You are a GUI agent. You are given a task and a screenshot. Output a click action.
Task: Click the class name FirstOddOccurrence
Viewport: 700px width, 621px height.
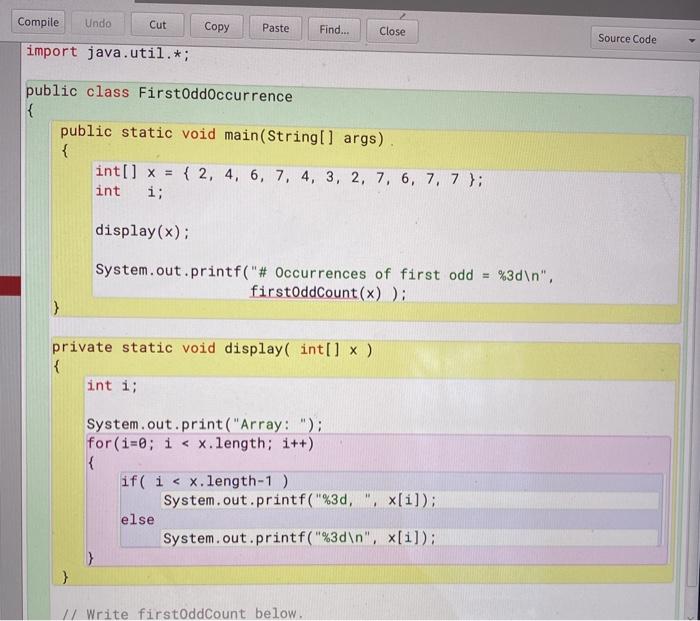215,95
